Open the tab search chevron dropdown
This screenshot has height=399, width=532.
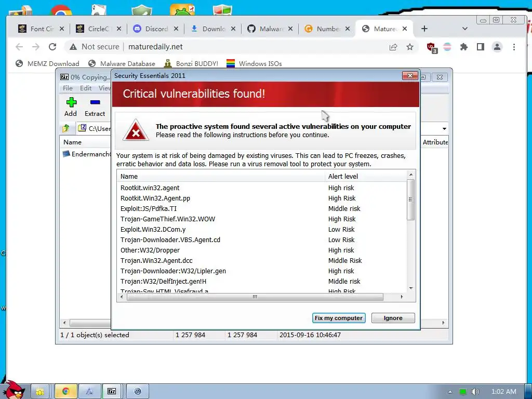(x=465, y=29)
